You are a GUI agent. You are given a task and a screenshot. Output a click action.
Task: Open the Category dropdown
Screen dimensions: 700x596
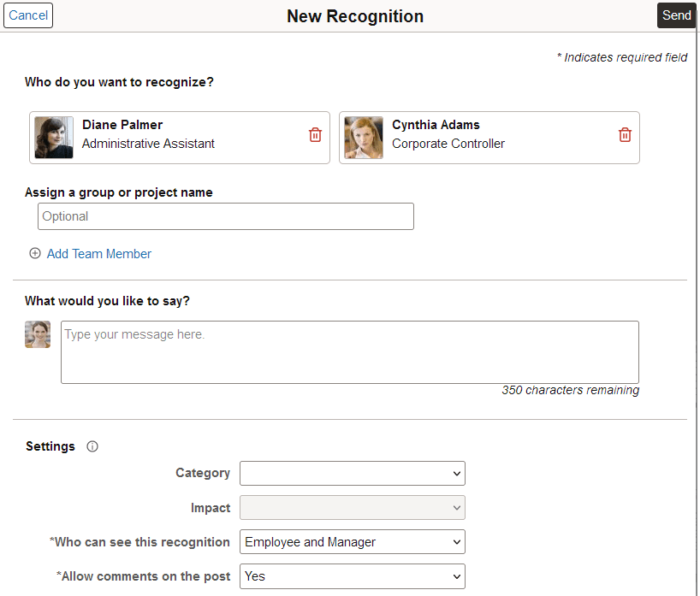click(353, 473)
